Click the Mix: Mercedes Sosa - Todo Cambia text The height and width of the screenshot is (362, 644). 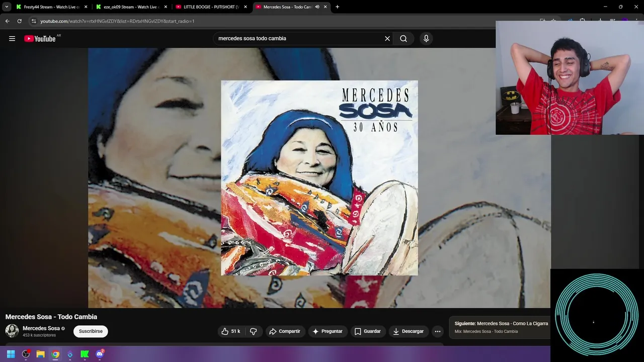coord(486,331)
